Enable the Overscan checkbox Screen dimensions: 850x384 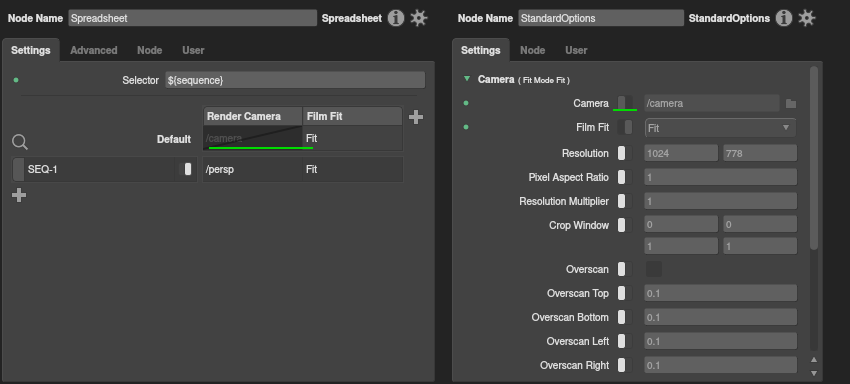pyautogui.click(x=654, y=270)
